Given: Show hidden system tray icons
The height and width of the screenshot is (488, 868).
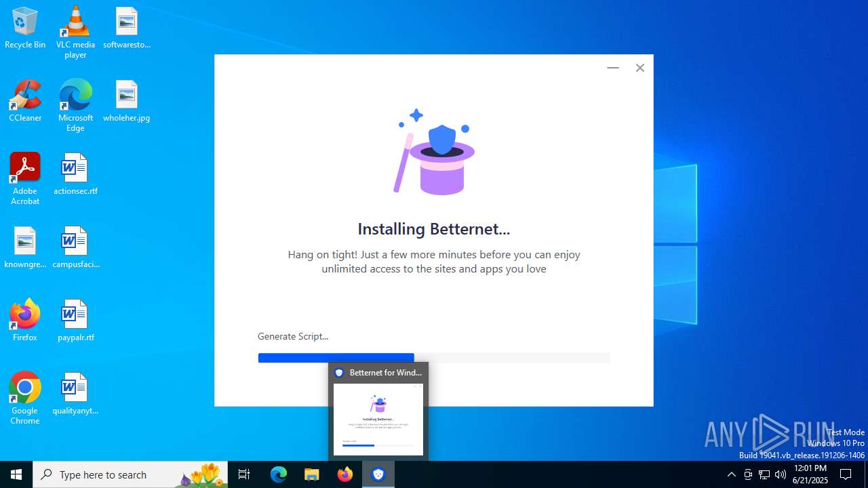Looking at the screenshot, I should (x=731, y=474).
